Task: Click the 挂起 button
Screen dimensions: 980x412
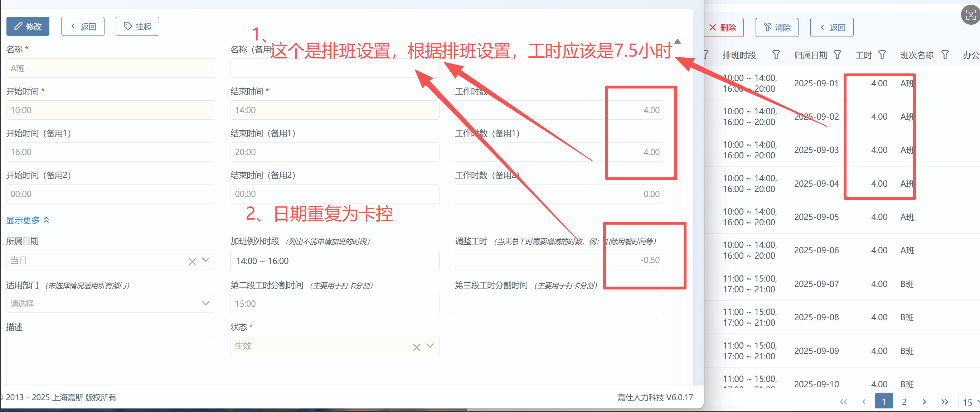Action: (137, 26)
